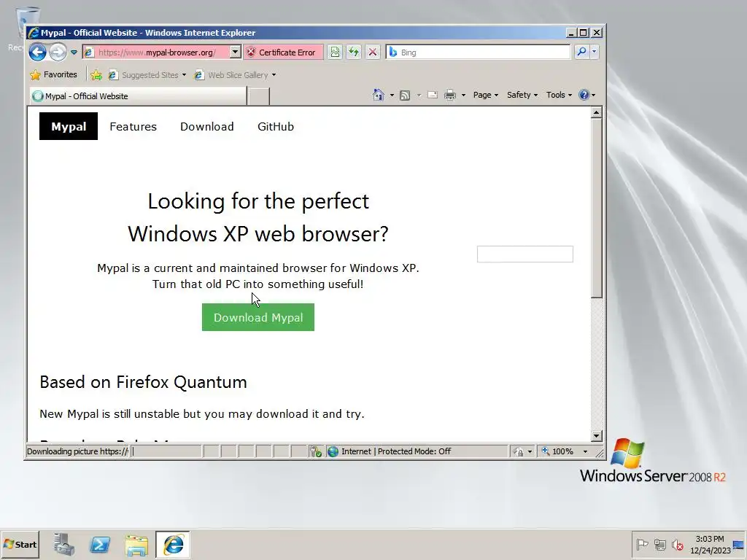The width and height of the screenshot is (747, 560).
Task: Click the Back navigation arrow
Action: pos(38,52)
